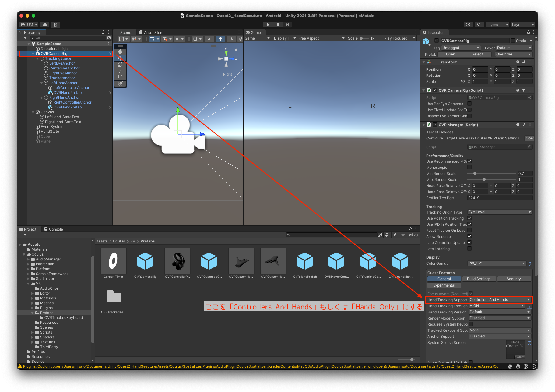The image size is (555, 392).
Task: Open the prefab Overrides dropdown
Action: (513, 54)
